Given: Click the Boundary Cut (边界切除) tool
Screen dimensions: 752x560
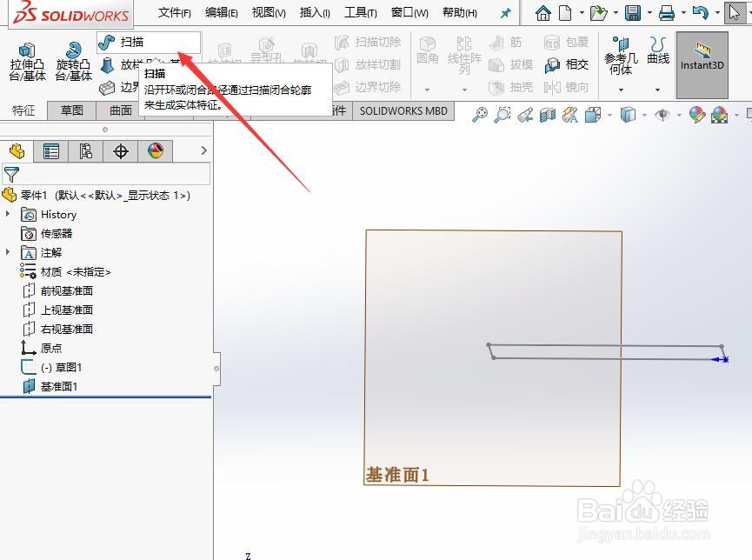Looking at the screenshot, I should tap(368, 87).
